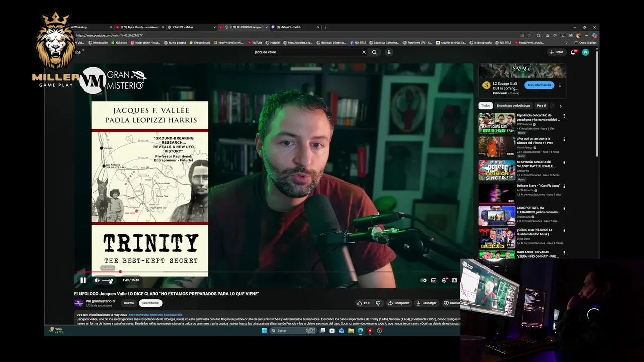644x362 pixels.
Task: Open the ¿GENIO o un PELIGRO? Elon Musk video
Action: click(497, 238)
